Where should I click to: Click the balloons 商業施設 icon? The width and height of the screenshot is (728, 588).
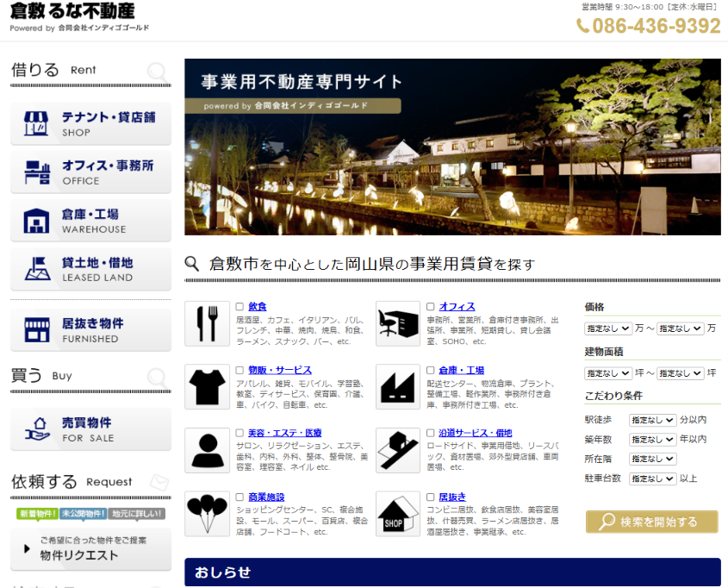pos(207,514)
